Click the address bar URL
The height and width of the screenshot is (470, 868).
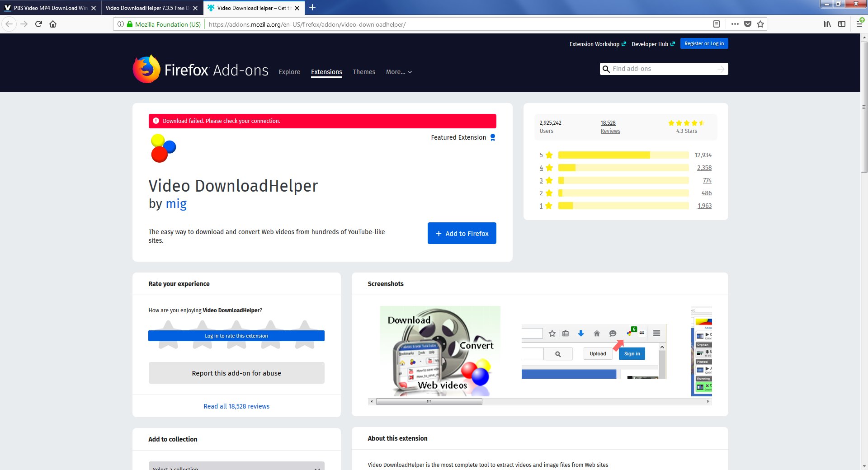pyautogui.click(x=307, y=24)
